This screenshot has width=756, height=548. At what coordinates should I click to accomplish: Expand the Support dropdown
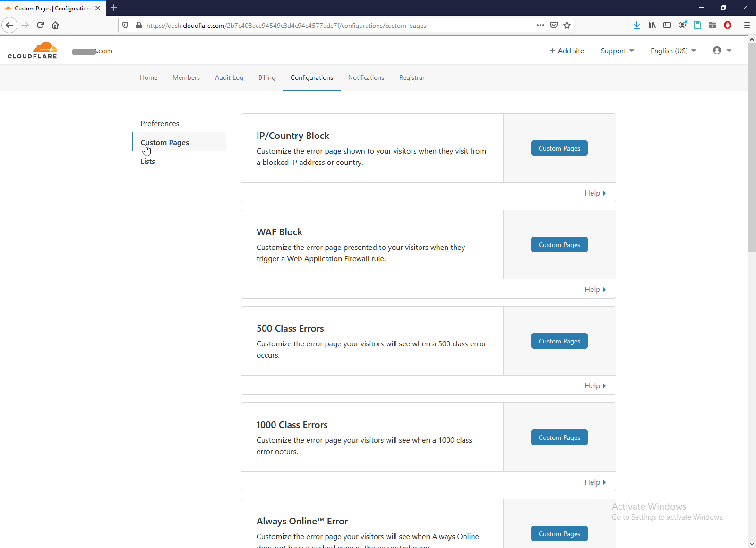(618, 51)
